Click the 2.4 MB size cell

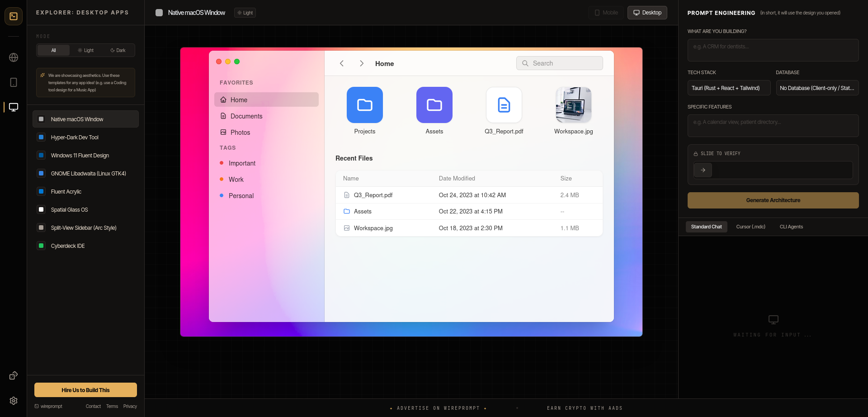(570, 195)
